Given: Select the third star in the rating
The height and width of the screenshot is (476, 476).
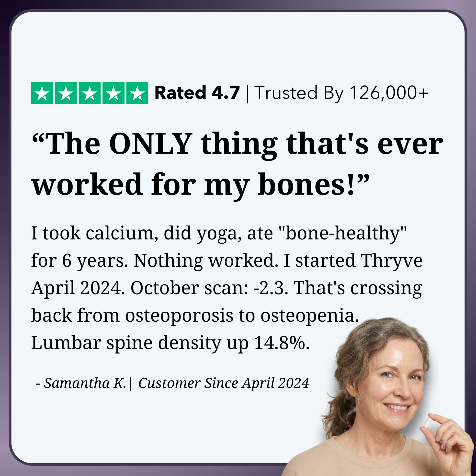Looking at the screenshot, I should pyautogui.click(x=90, y=93).
